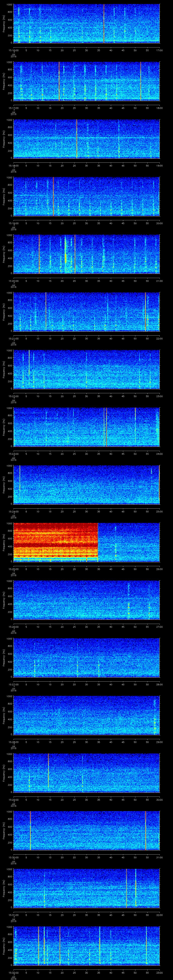
Task: Click the spike near 46 s in the 15:31 spectrogram
Action: click(x=126, y=888)
